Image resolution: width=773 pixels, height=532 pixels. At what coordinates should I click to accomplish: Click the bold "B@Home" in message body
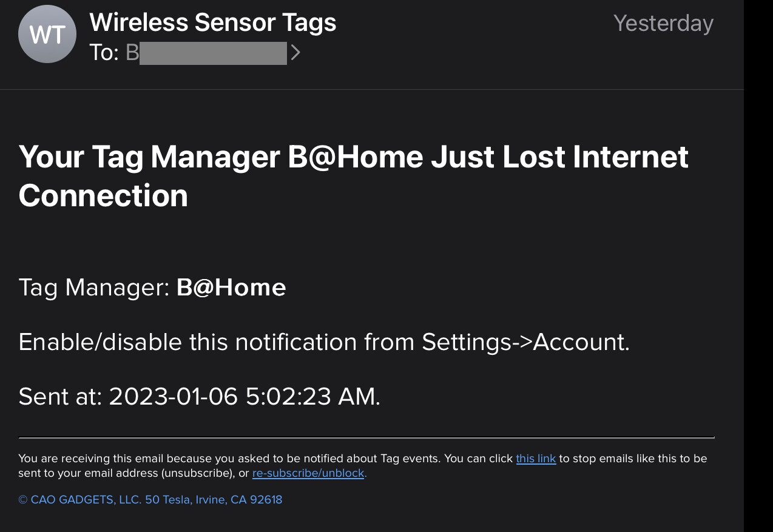tap(231, 288)
